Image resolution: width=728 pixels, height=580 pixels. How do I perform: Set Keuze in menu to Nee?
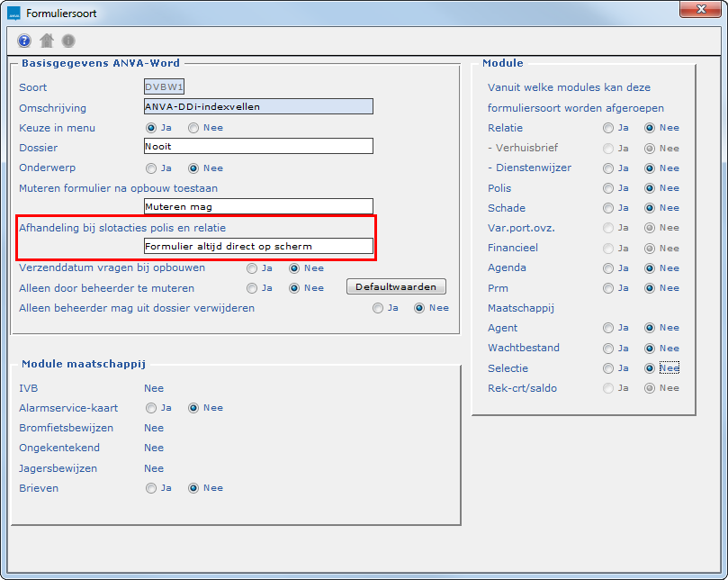coord(194,128)
